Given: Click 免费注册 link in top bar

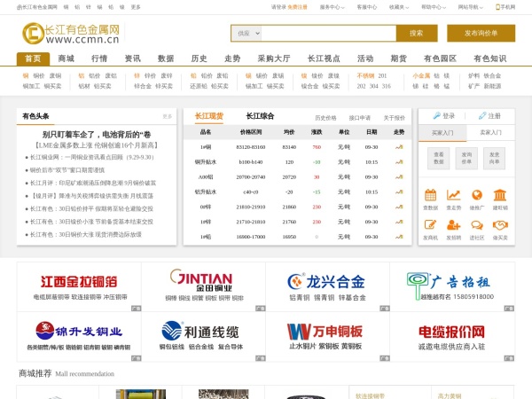Looking at the screenshot, I should pyautogui.click(x=297, y=7).
